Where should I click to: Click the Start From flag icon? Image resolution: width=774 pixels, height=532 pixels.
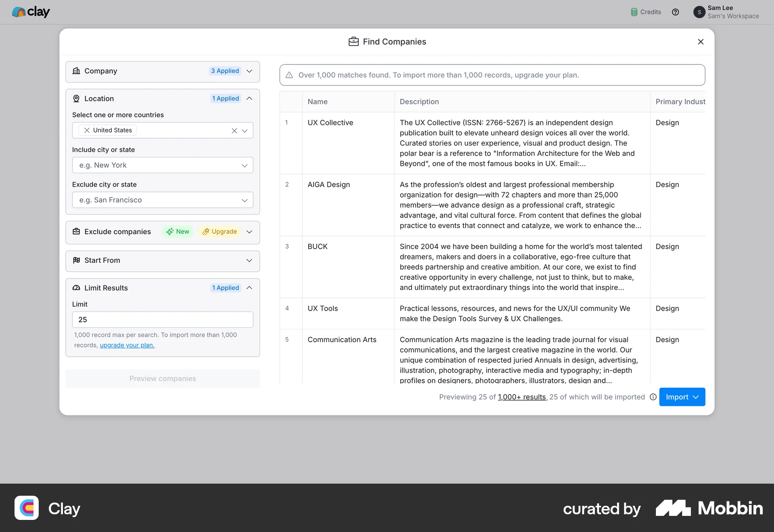[77, 260]
